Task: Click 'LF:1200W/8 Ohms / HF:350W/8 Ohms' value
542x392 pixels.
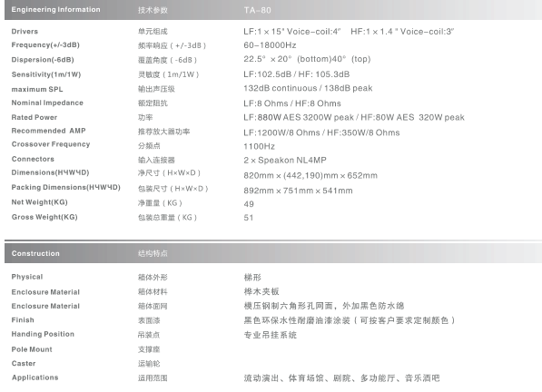Action: [321, 132]
